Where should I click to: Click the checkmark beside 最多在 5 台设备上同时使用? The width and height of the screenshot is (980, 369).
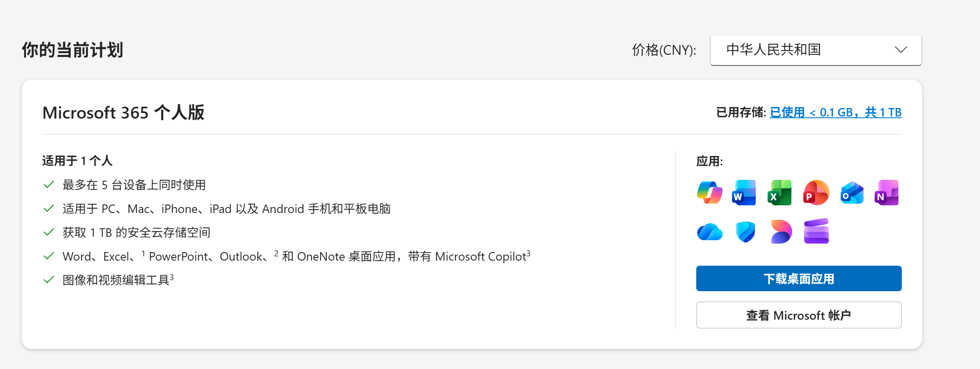point(49,184)
